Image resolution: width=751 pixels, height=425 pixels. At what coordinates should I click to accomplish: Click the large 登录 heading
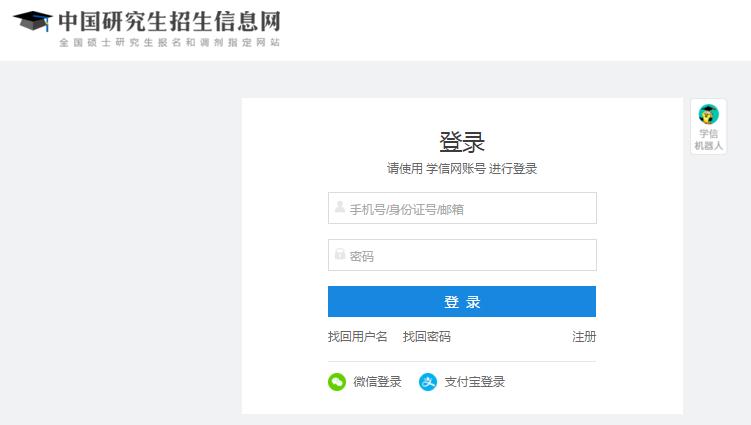[462, 142]
